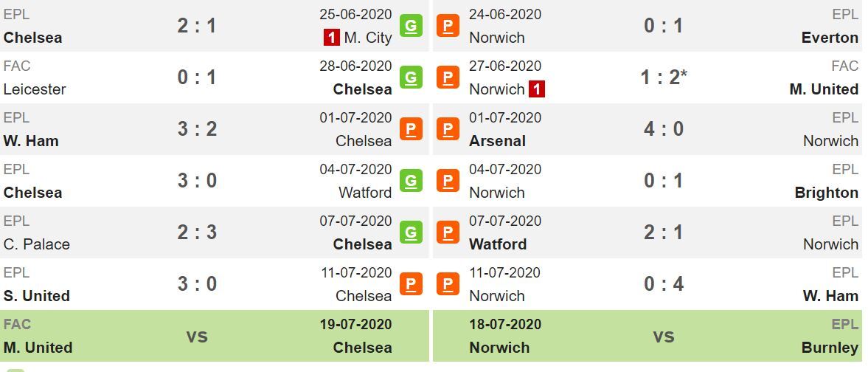Click orange P badge for Arsenal vs Norwich

[x=448, y=128]
